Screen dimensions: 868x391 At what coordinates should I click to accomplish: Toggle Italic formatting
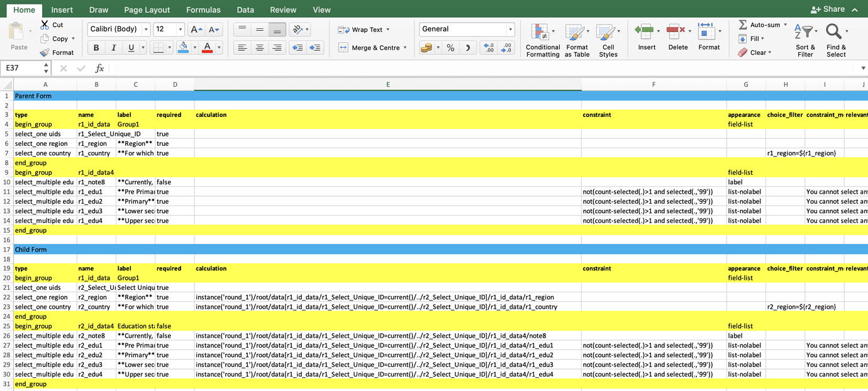click(114, 48)
